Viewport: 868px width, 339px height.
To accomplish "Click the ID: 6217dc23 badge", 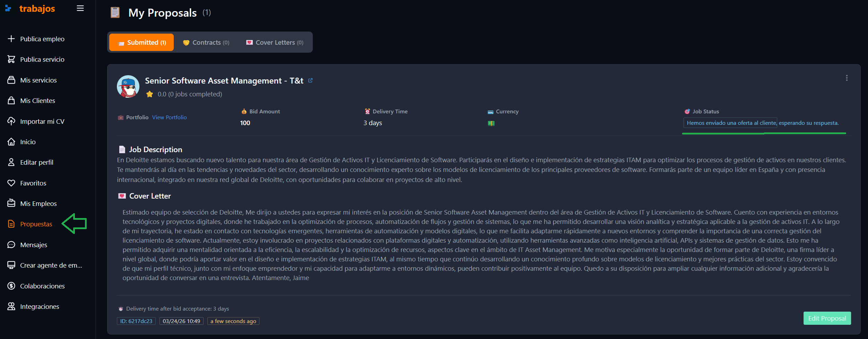I will [x=136, y=321].
